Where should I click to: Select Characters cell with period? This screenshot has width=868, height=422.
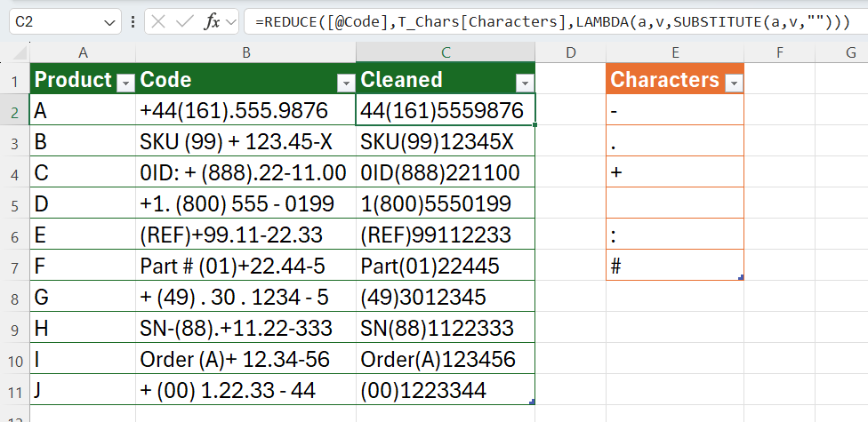[x=675, y=140]
